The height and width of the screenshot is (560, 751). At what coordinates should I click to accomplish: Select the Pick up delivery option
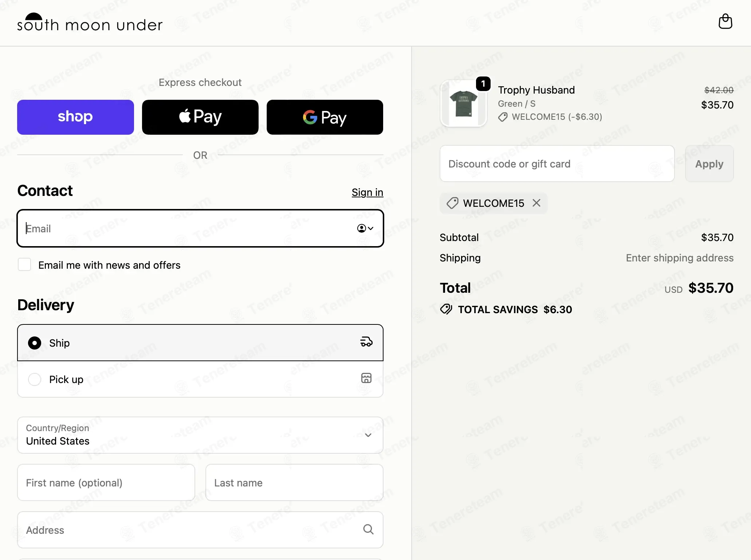tap(200, 379)
